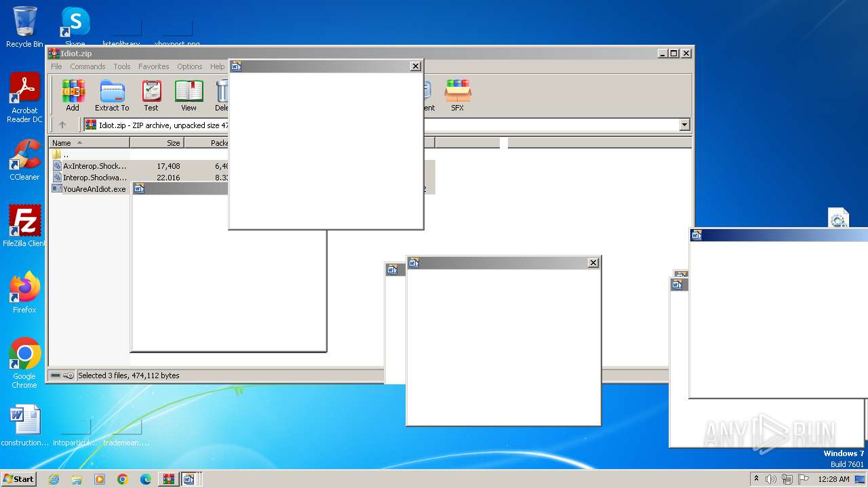Click the title bar of the popup at the right edge
This screenshot has width=868, height=488.
point(778,235)
